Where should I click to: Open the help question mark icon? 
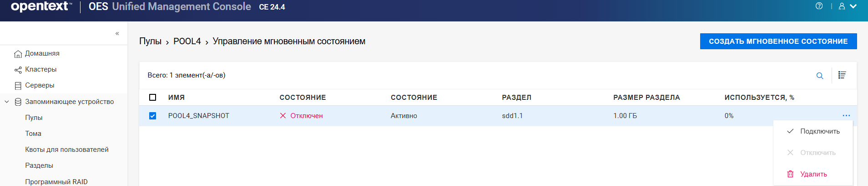(x=819, y=6)
